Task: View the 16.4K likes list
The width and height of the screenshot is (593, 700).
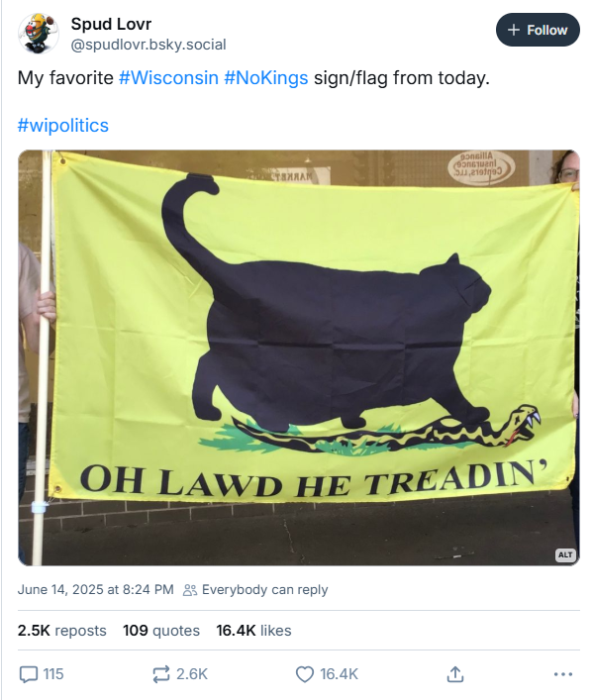Action: 253,631
